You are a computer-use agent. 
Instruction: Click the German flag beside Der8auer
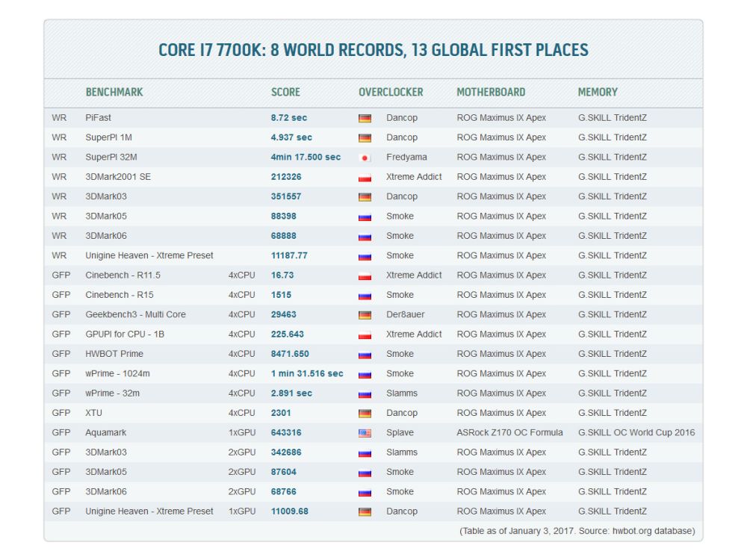(x=365, y=315)
